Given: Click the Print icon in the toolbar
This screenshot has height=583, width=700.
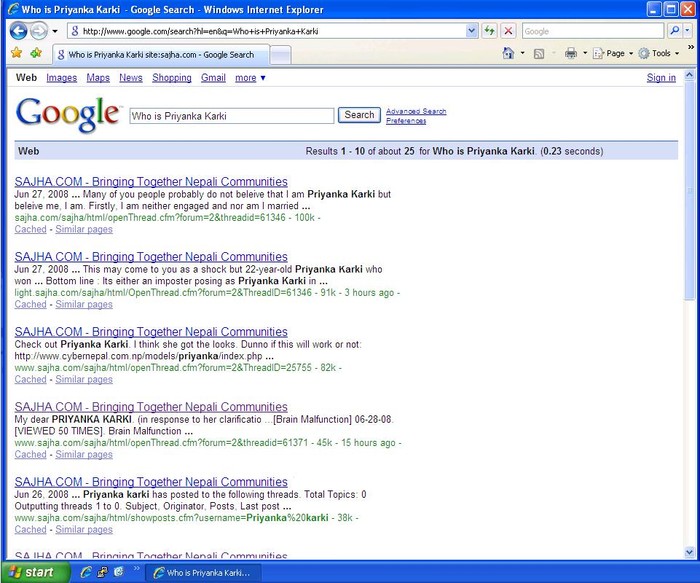Looking at the screenshot, I should [x=570, y=53].
